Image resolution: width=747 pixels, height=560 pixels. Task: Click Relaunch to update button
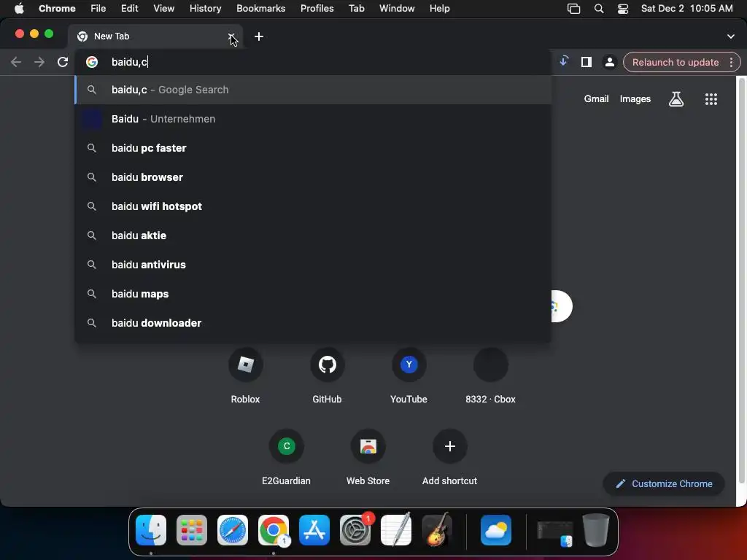point(675,63)
